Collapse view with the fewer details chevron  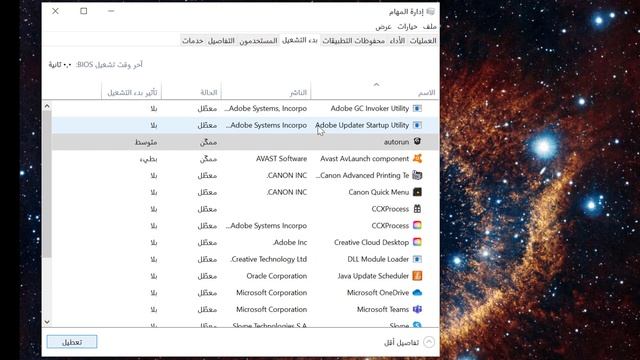(429, 342)
